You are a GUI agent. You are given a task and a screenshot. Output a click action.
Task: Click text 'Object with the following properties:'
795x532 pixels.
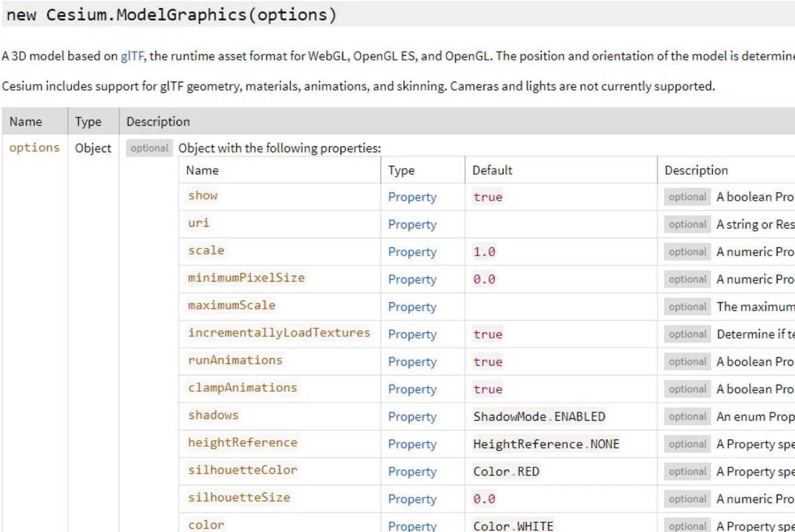[280, 148]
